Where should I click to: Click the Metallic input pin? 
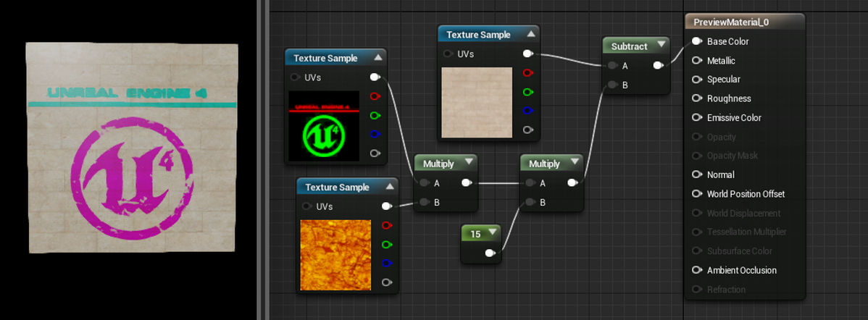(x=697, y=61)
